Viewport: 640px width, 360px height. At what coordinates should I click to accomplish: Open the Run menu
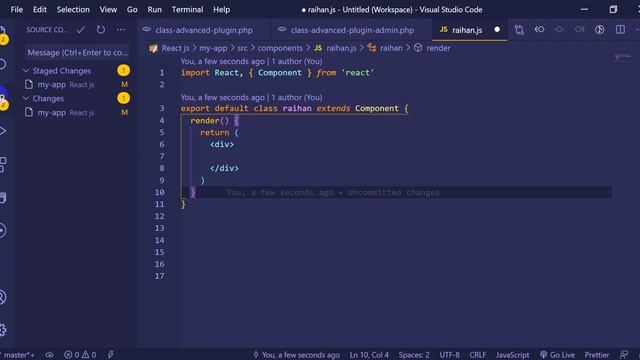155,9
